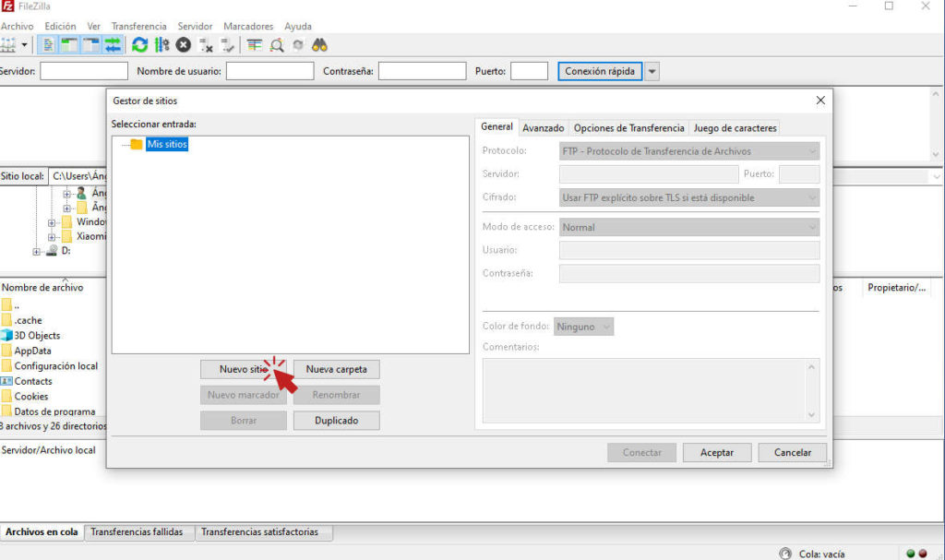Toggle the local directory tree view icon
Viewport: 945px width, 560px height.
click(70, 44)
